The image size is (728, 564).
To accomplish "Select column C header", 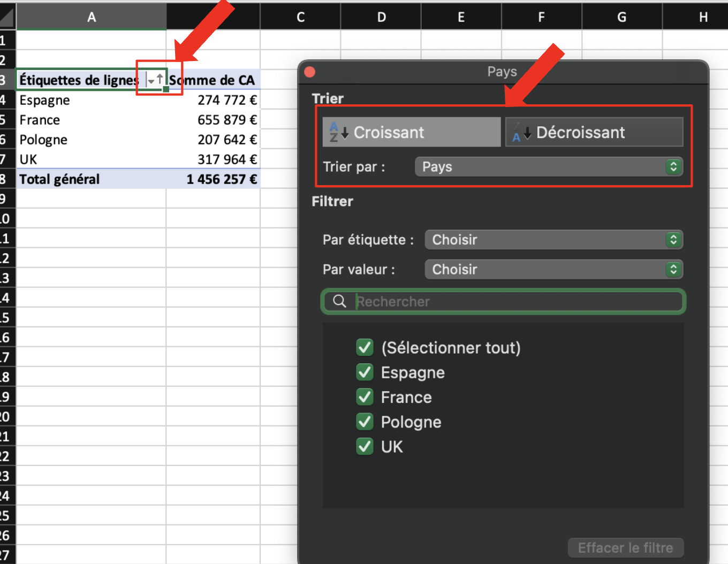I will pos(300,17).
